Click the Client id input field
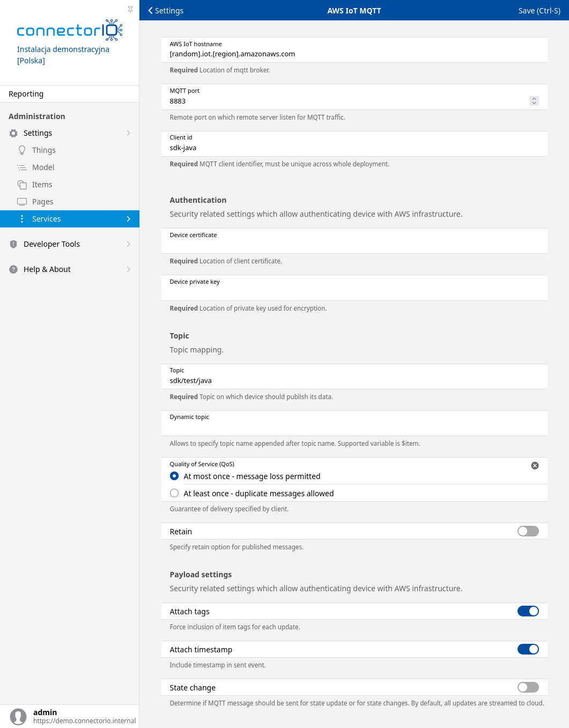The image size is (569, 728). pyautogui.click(x=354, y=144)
